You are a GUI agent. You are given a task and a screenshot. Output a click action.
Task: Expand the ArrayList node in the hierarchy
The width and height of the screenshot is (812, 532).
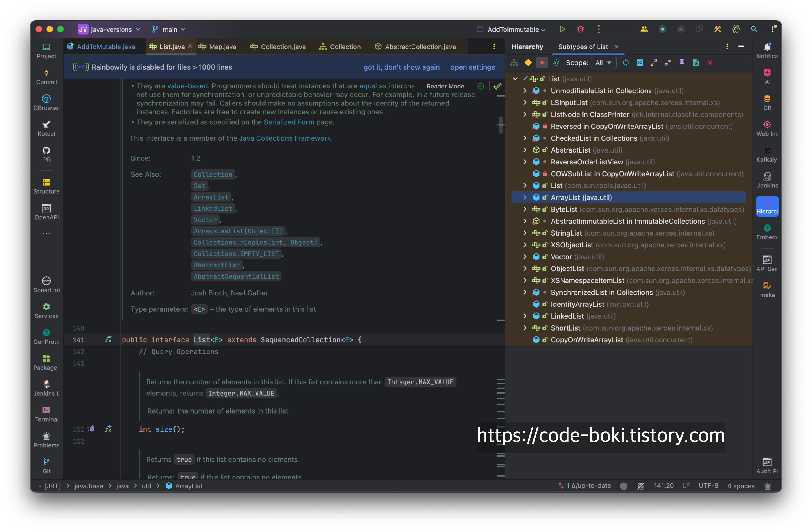[525, 197]
